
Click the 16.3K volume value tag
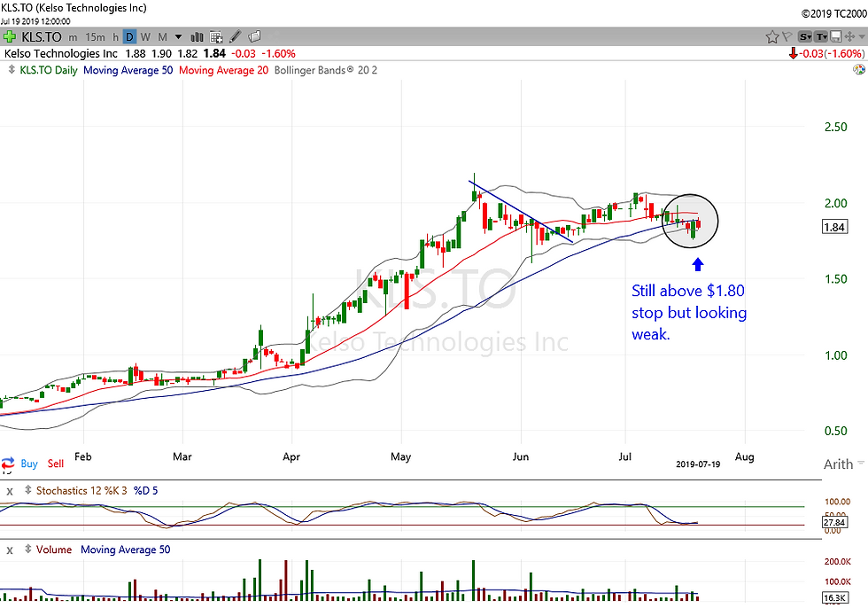[834, 598]
